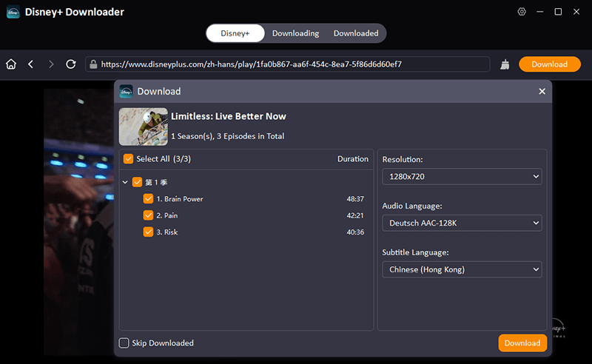Open the Subtitle Language dropdown
The image size is (592, 364).
click(x=462, y=269)
